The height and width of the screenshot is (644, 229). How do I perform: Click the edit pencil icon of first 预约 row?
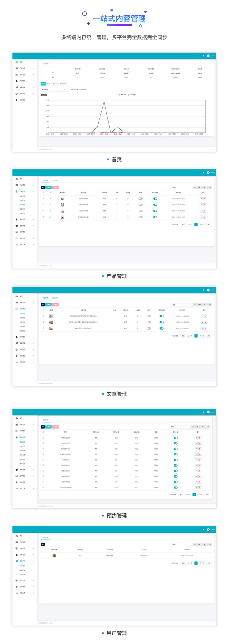tap(196, 438)
